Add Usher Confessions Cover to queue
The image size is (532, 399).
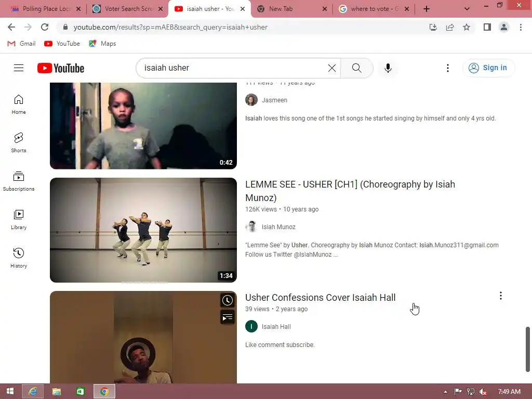[x=228, y=317]
